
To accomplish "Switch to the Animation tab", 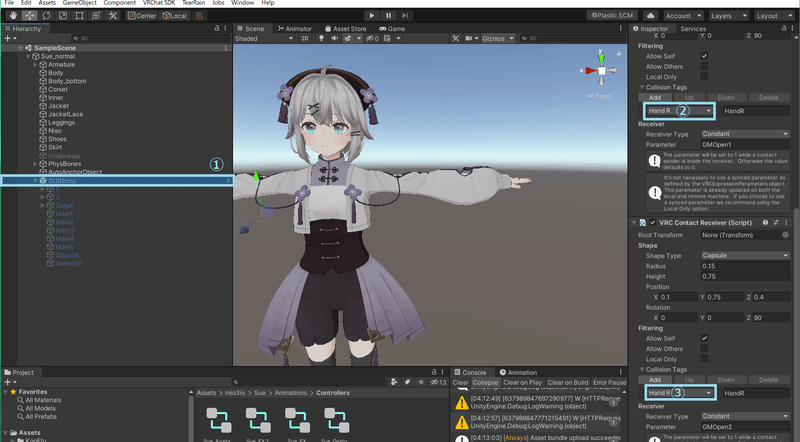I will click(x=518, y=373).
